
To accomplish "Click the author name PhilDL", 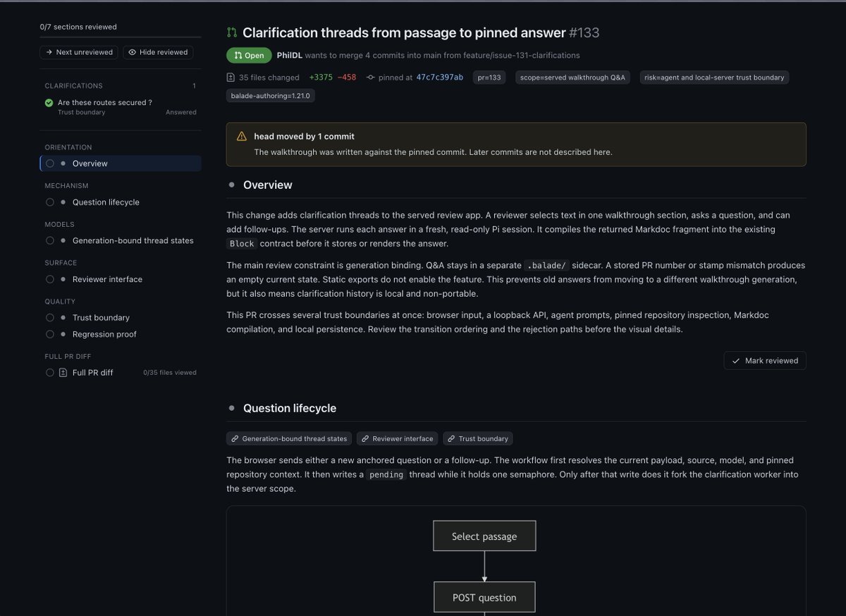I will point(290,55).
